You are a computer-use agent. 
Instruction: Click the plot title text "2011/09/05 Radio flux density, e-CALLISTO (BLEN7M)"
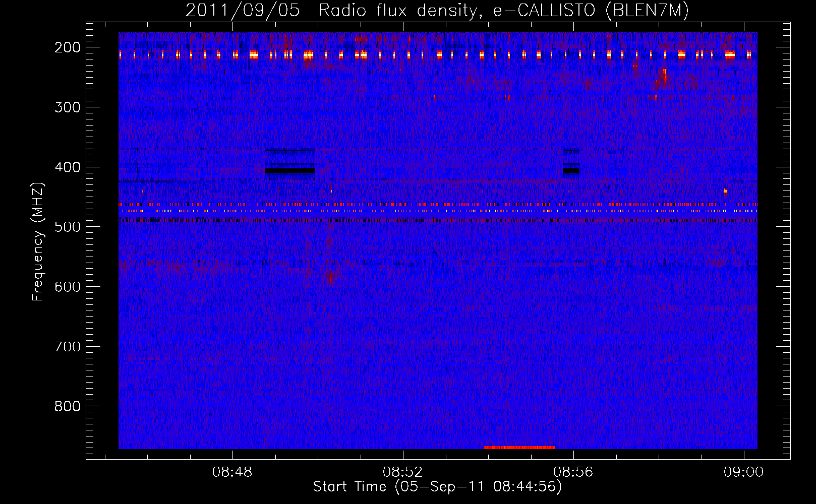point(437,10)
